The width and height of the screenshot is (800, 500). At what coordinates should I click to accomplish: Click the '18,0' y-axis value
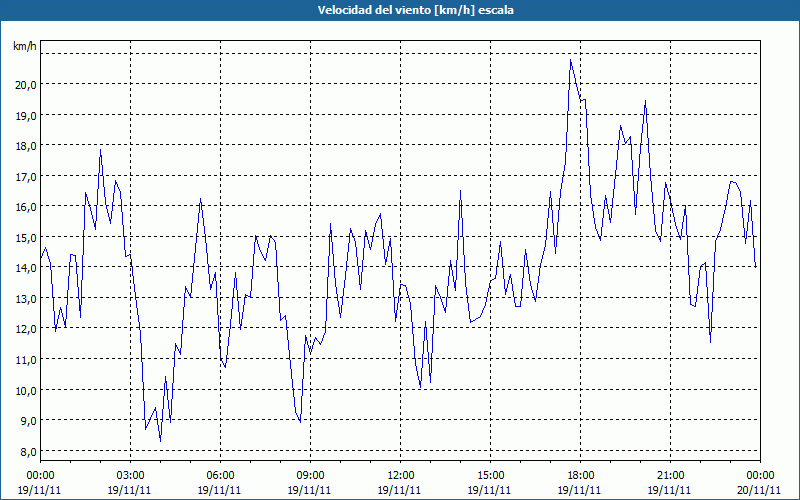click(x=26, y=146)
